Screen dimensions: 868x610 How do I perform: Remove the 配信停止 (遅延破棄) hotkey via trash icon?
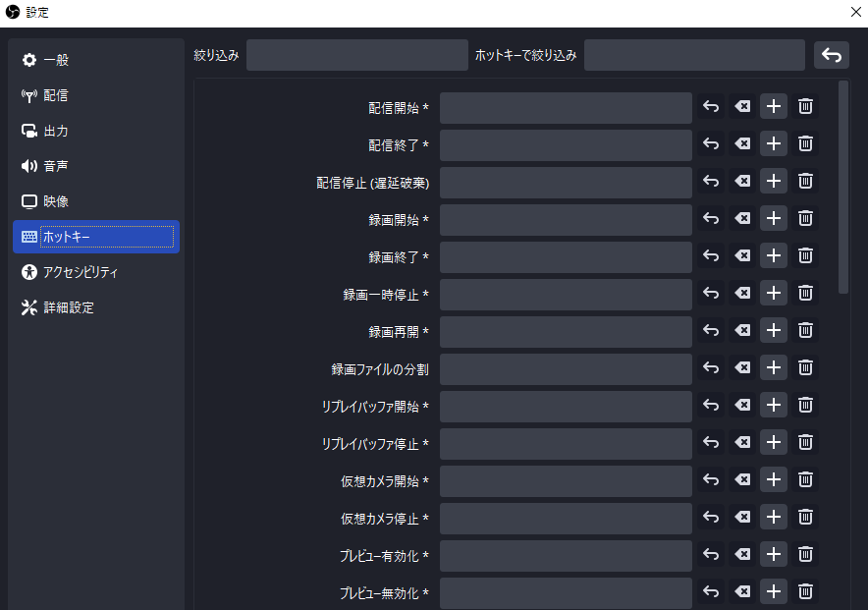(805, 181)
